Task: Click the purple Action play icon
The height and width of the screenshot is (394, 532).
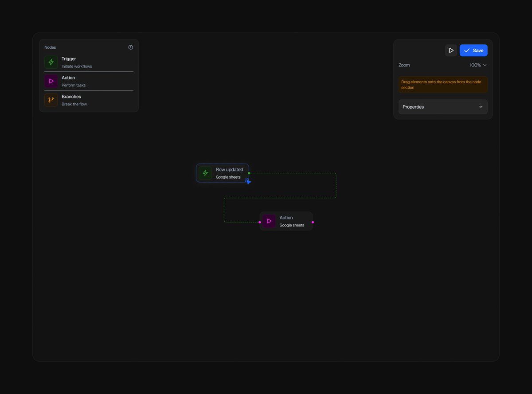Action: 51,81
